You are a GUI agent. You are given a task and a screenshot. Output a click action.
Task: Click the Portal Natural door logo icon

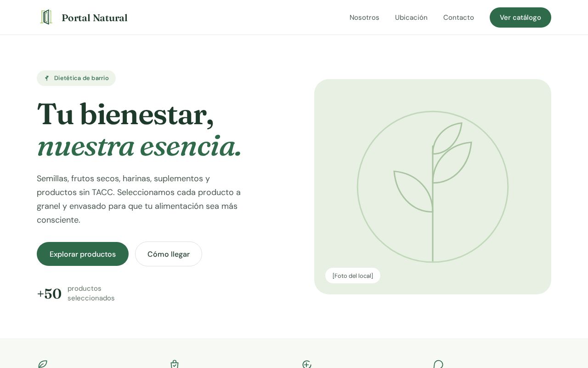[46, 17]
